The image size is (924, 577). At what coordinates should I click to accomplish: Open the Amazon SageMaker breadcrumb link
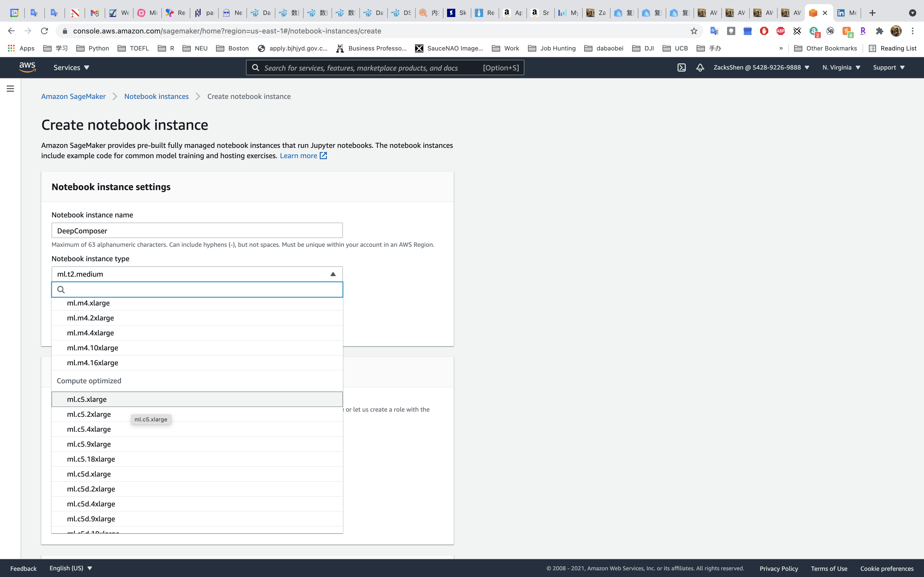pos(73,97)
